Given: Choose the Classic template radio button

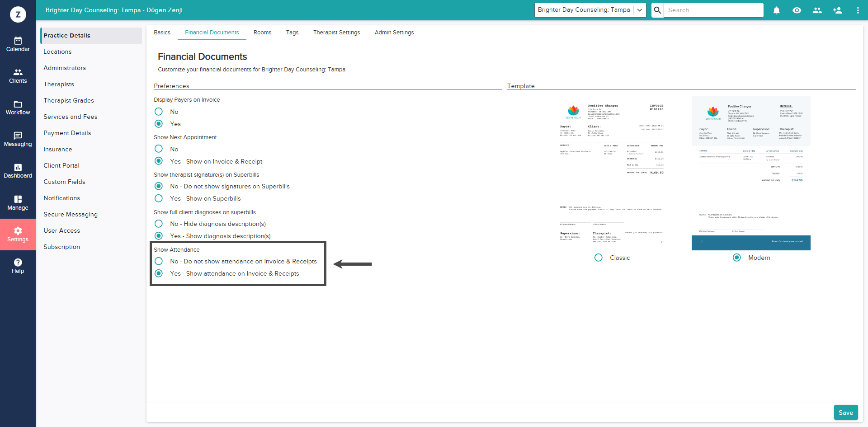Looking at the screenshot, I should pos(599,258).
